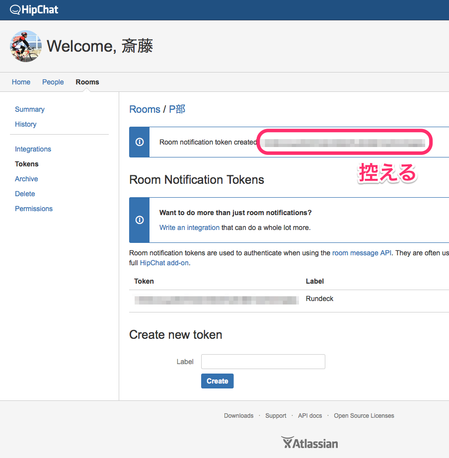The image size is (449, 458).
Task: Focus the new token Label input field
Action: tap(263, 362)
